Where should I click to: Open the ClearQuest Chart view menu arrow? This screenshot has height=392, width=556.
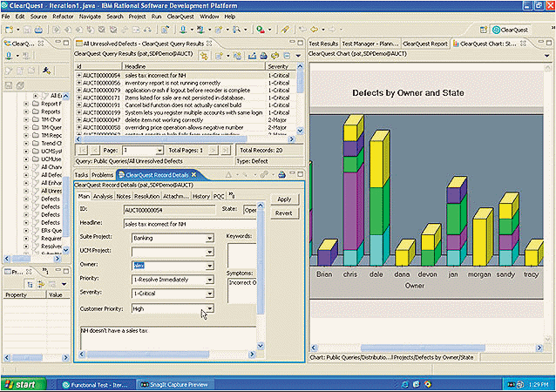coord(546,56)
